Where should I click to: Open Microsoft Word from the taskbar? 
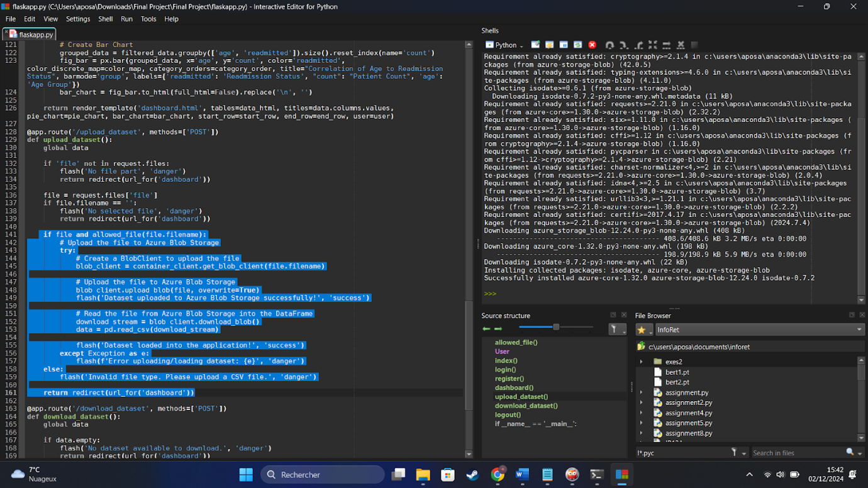click(x=522, y=474)
